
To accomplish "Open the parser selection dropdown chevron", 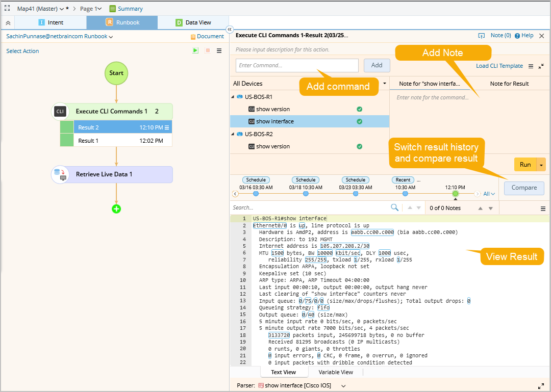I will click(343, 386).
